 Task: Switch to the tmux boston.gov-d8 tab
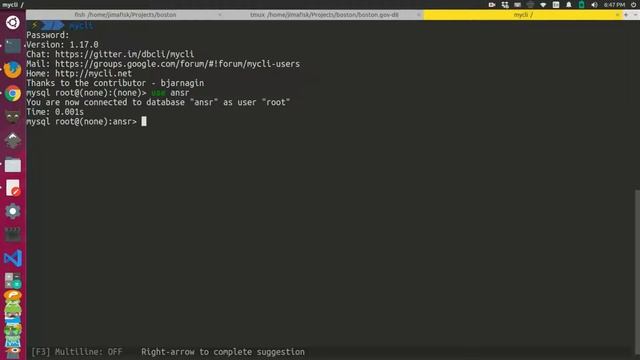coord(324,15)
